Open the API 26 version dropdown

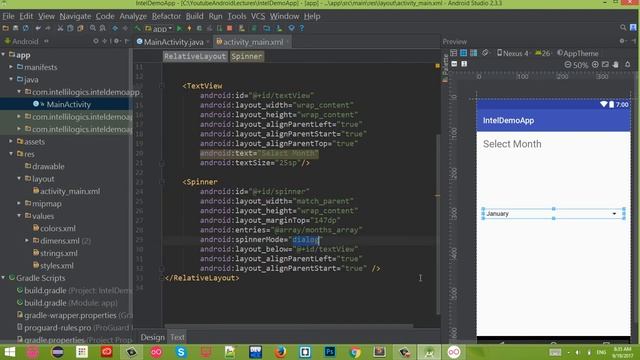click(x=542, y=53)
